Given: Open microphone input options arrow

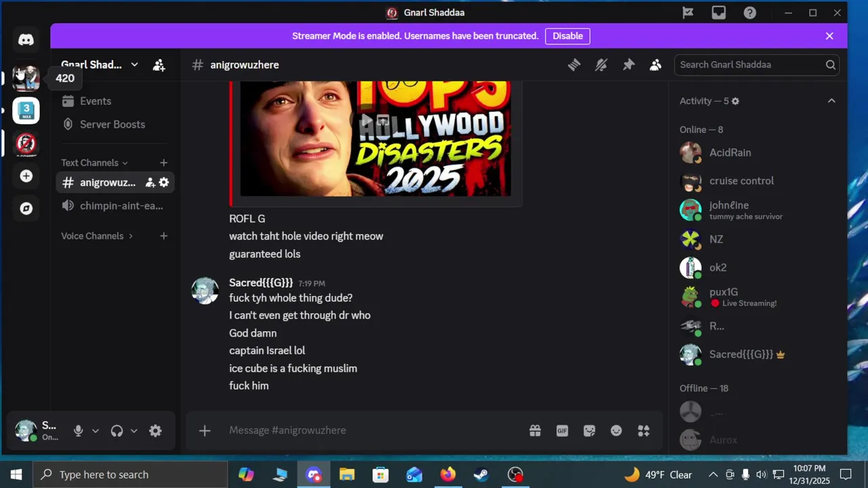Looking at the screenshot, I should tap(96, 430).
